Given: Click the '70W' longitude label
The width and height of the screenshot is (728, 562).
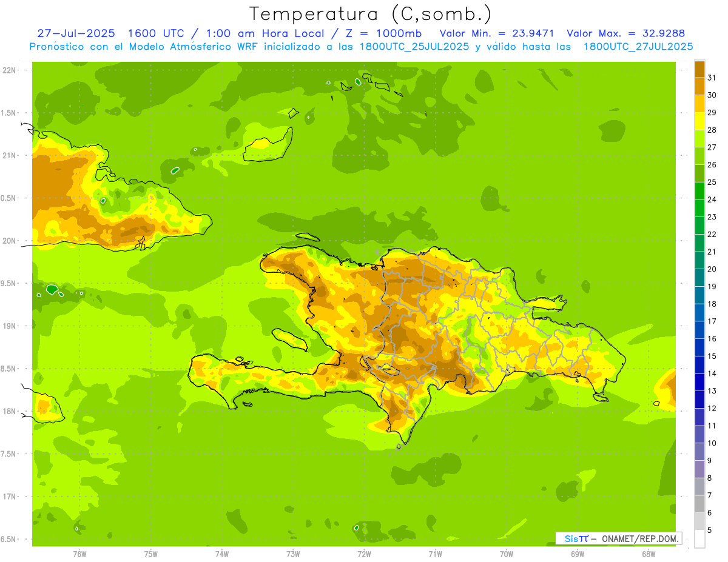Looking at the screenshot, I should [x=507, y=554].
